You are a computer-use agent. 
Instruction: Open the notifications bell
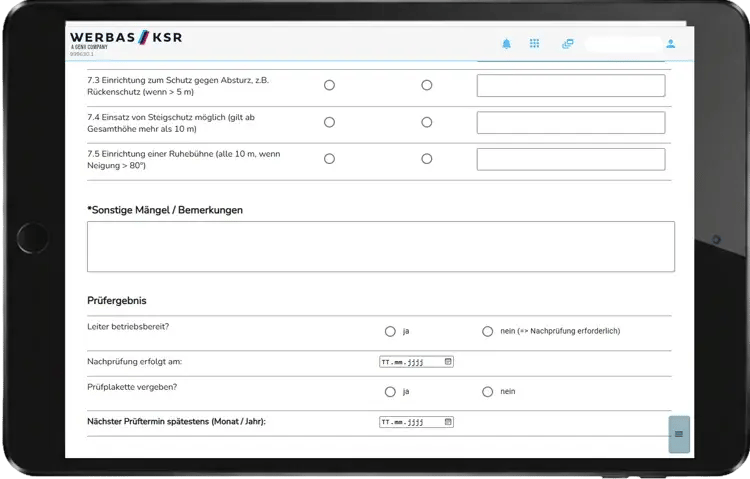pos(506,44)
